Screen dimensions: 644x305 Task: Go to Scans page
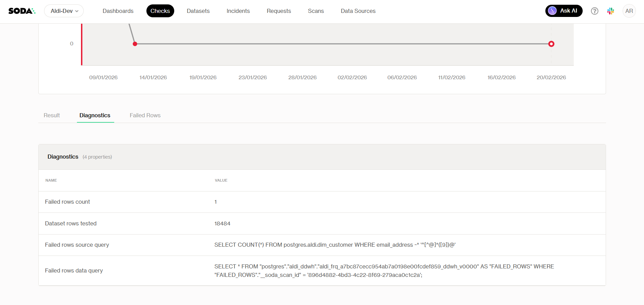click(316, 11)
